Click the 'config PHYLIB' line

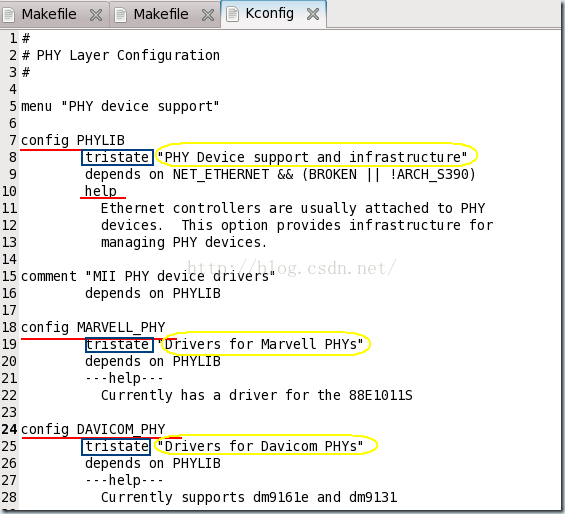point(73,140)
